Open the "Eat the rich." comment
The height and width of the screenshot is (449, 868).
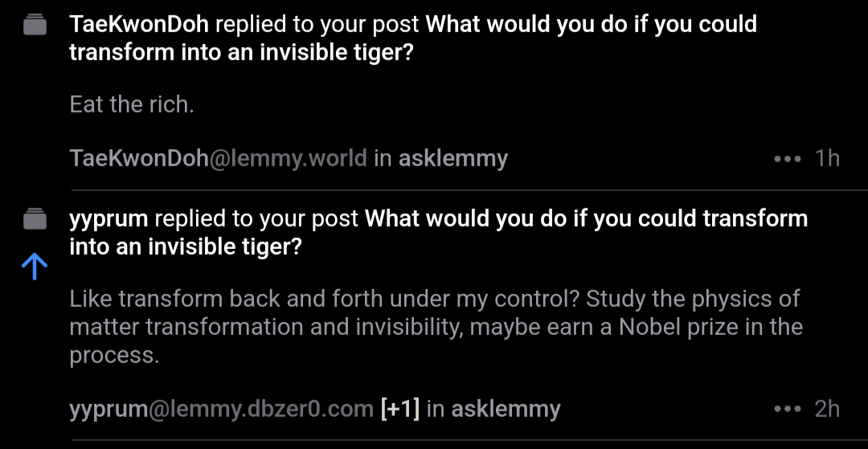[132, 104]
